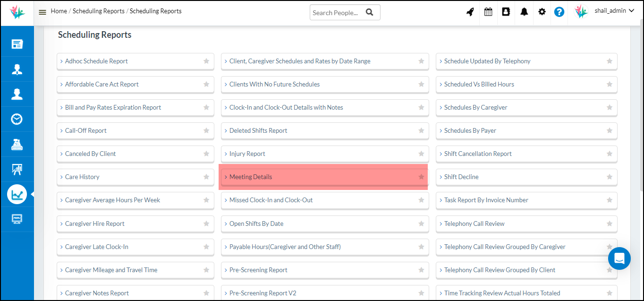
Task: Go to Home via the breadcrumb
Action: [x=59, y=10]
